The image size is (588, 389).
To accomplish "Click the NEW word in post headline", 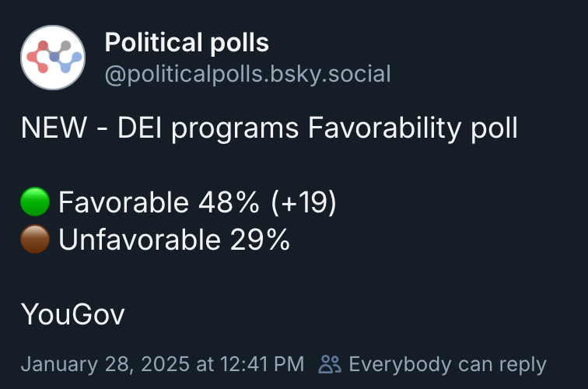I will 54,128.
